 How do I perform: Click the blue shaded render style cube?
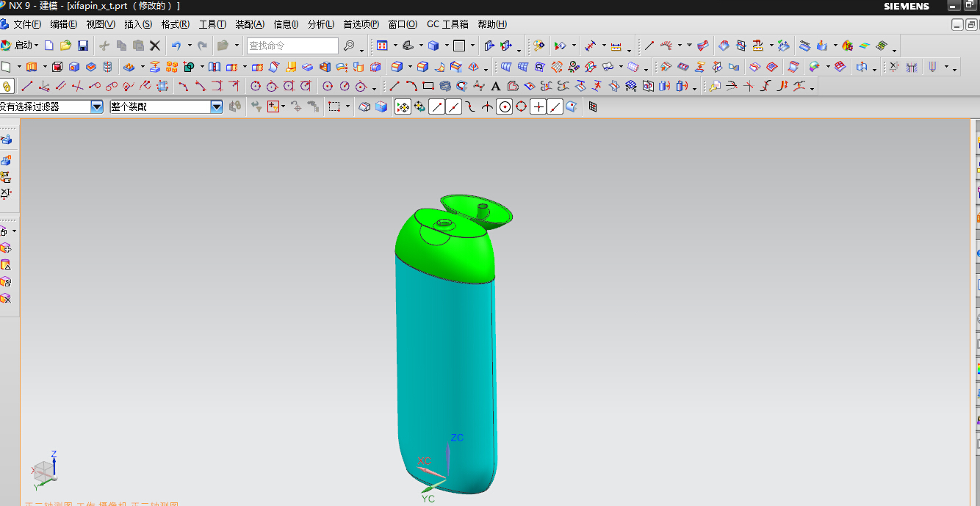point(433,46)
